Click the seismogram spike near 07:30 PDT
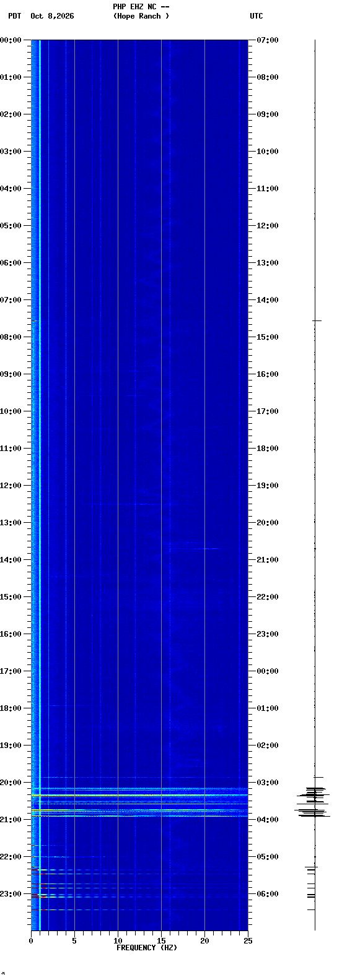This screenshot has width=342, height=980. (317, 320)
